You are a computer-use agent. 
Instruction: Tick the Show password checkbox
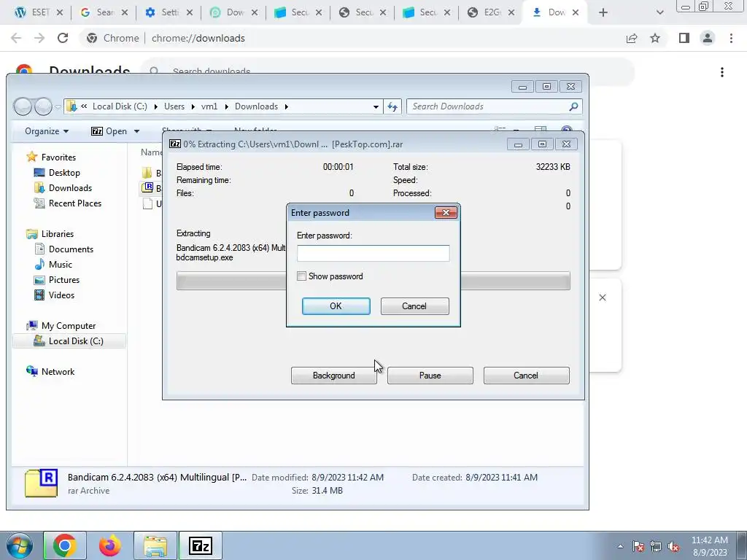coord(301,276)
